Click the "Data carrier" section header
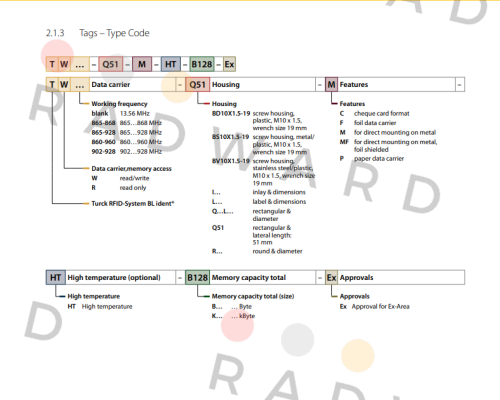 (111, 85)
